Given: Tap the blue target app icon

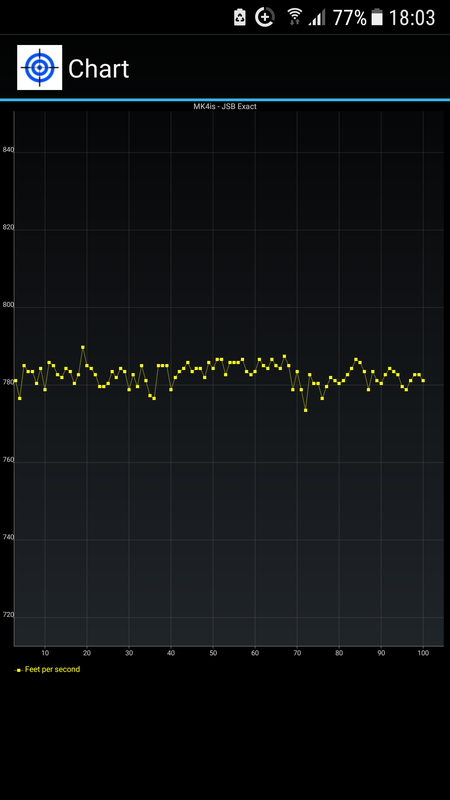Looking at the screenshot, I should pyautogui.click(x=39, y=67).
